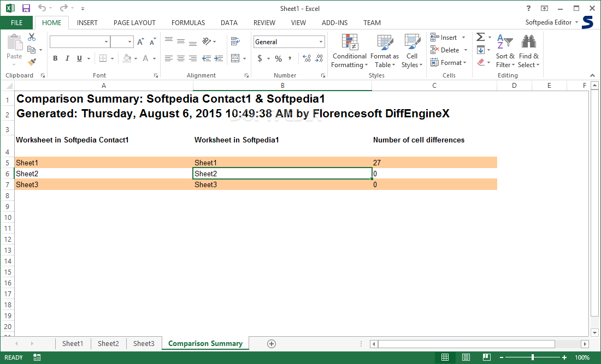Click the Cut scissors icon

pyautogui.click(x=32, y=37)
